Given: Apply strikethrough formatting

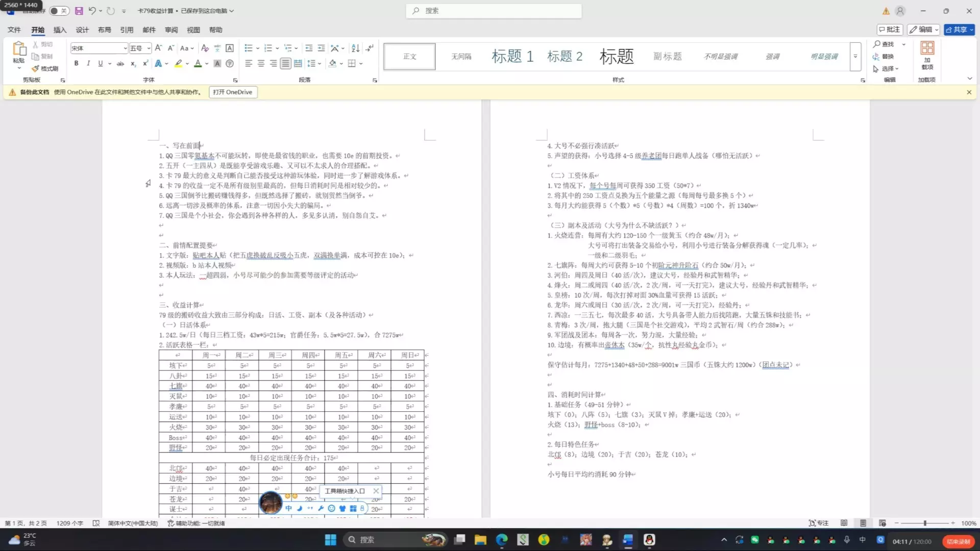Looking at the screenshot, I should pyautogui.click(x=120, y=64).
